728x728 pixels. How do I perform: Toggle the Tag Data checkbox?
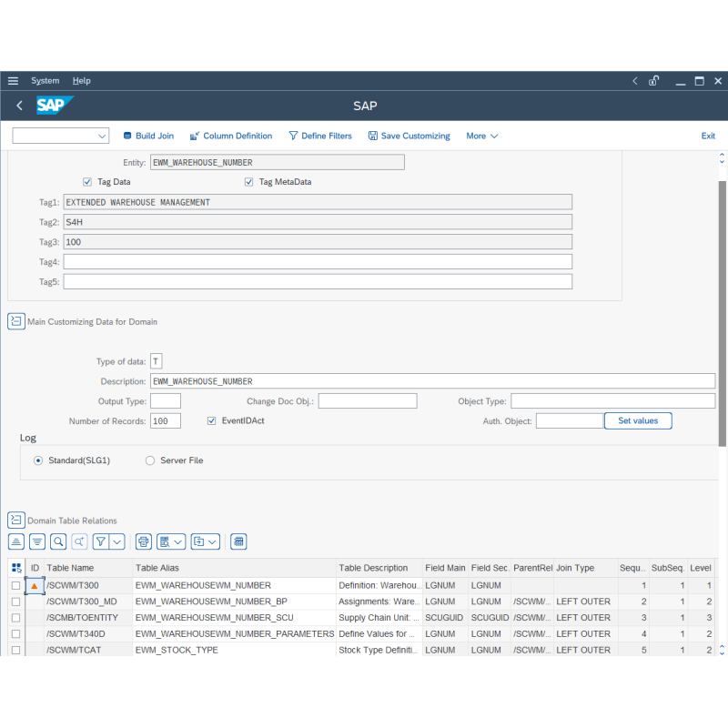click(87, 182)
